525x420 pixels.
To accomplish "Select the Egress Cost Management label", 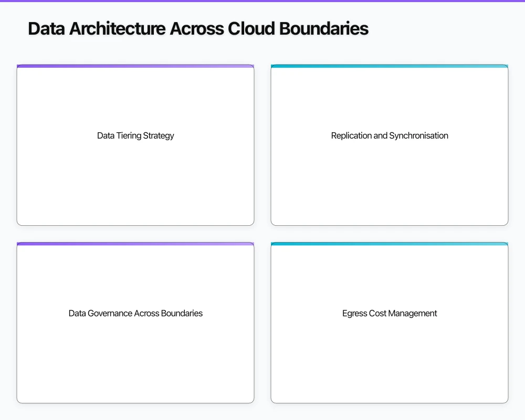I will 390,313.
